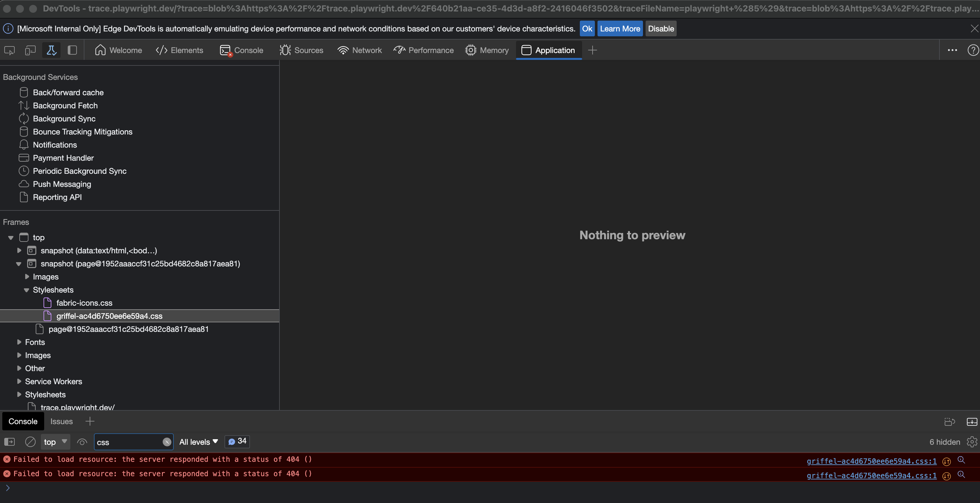Open the experimental features flask icon
980x503 pixels.
(51, 50)
